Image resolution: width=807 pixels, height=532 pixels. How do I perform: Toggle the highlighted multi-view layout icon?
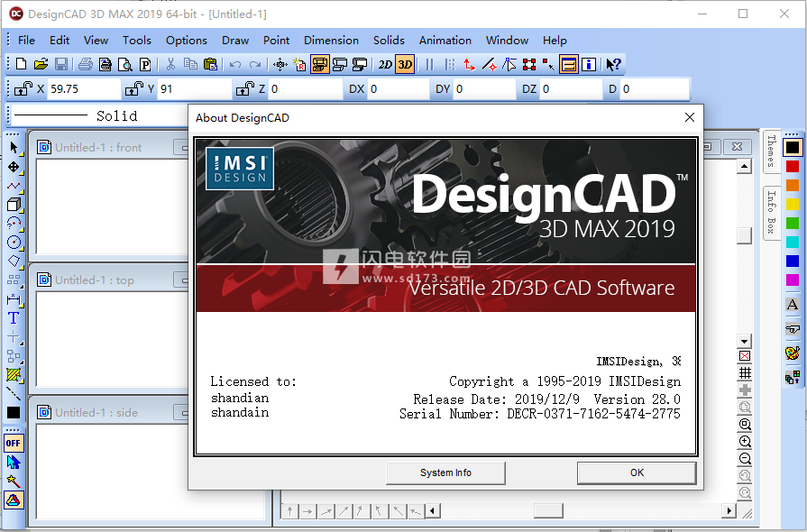319,64
